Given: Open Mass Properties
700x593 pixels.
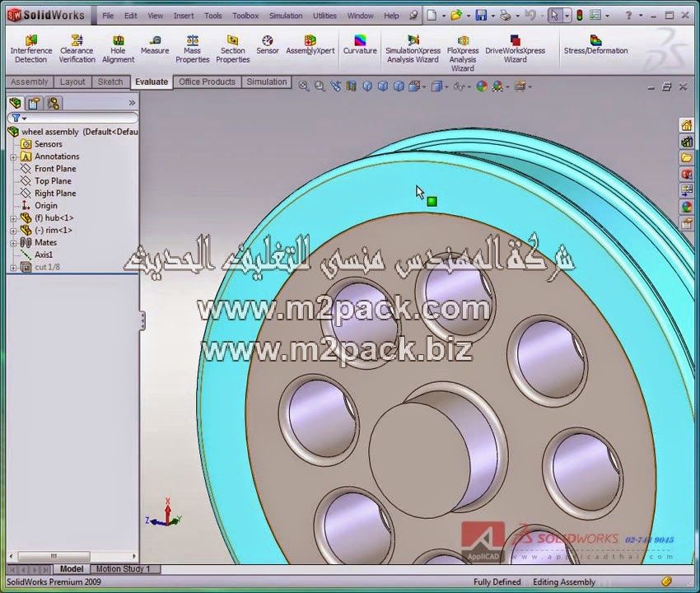Looking at the screenshot, I should click(193, 49).
